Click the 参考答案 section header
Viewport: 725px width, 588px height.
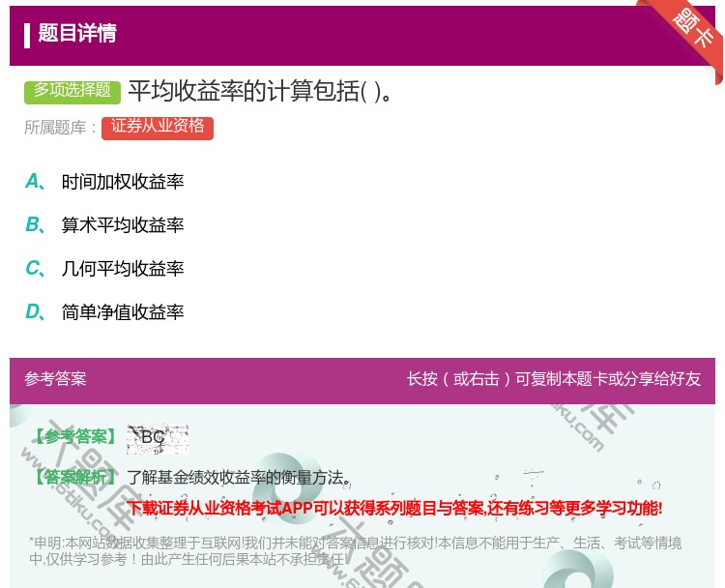[55, 379]
